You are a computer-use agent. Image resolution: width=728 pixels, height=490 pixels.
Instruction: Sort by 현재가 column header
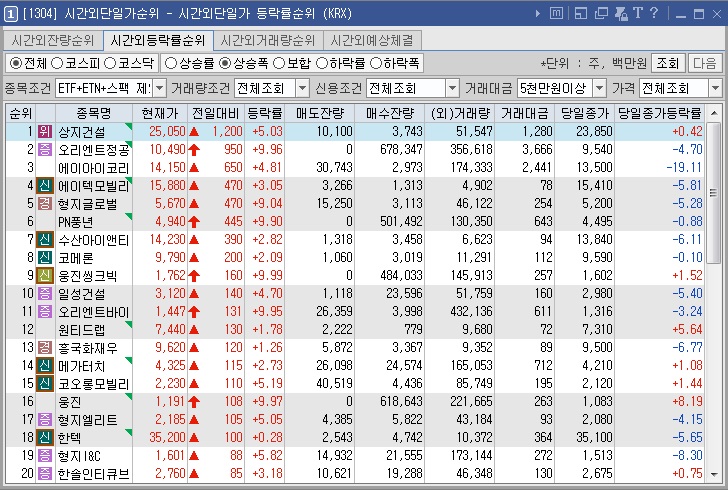(160, 113)
